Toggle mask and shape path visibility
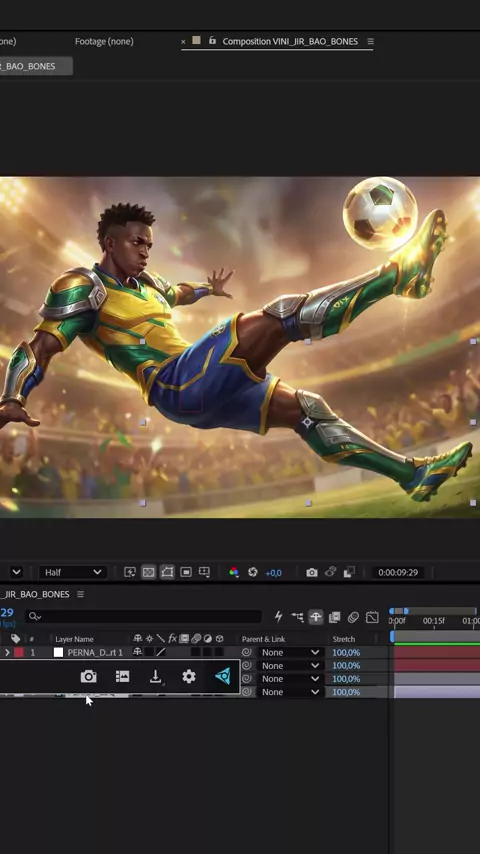 tap(167, 572)
